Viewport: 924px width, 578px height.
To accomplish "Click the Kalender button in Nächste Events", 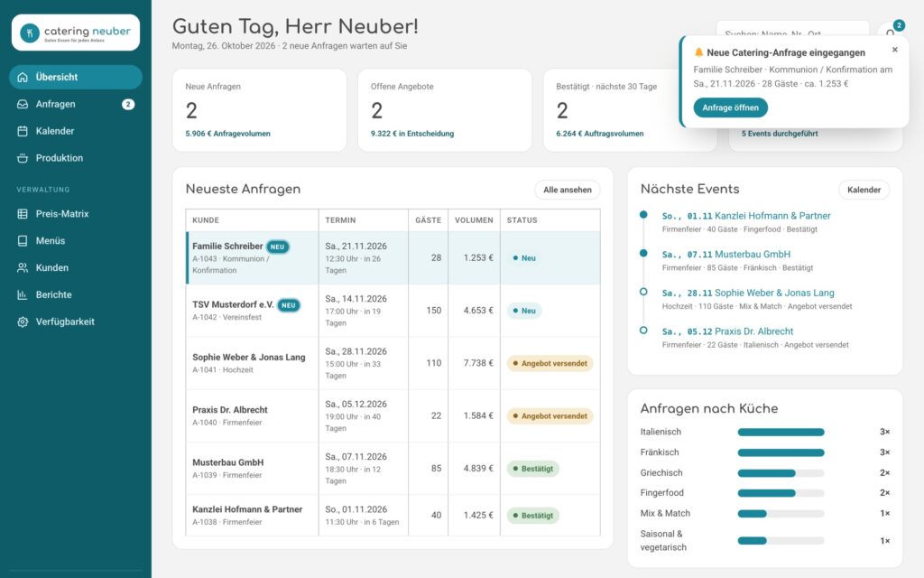I will 864,190.
